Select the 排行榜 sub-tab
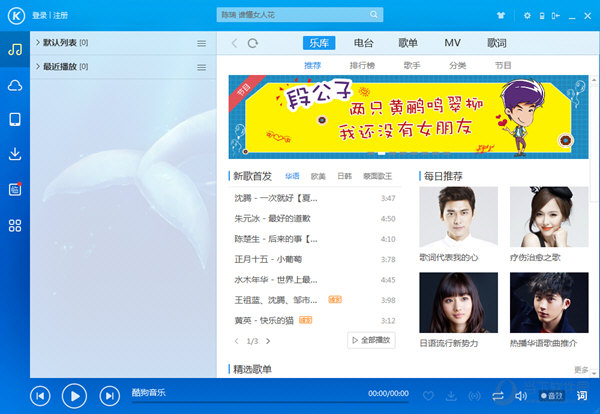The image size is (600, 414). [362, 65]
